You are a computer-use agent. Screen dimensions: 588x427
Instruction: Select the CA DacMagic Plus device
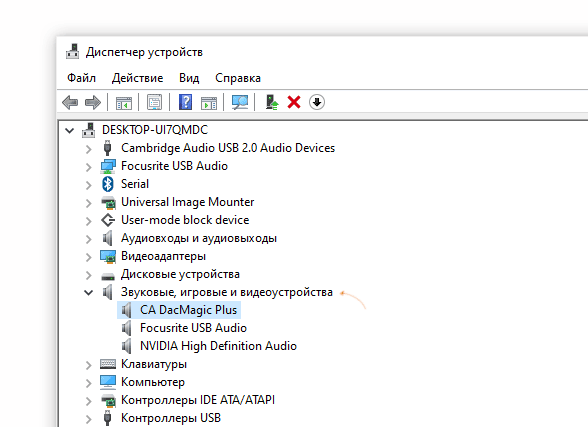179,310
